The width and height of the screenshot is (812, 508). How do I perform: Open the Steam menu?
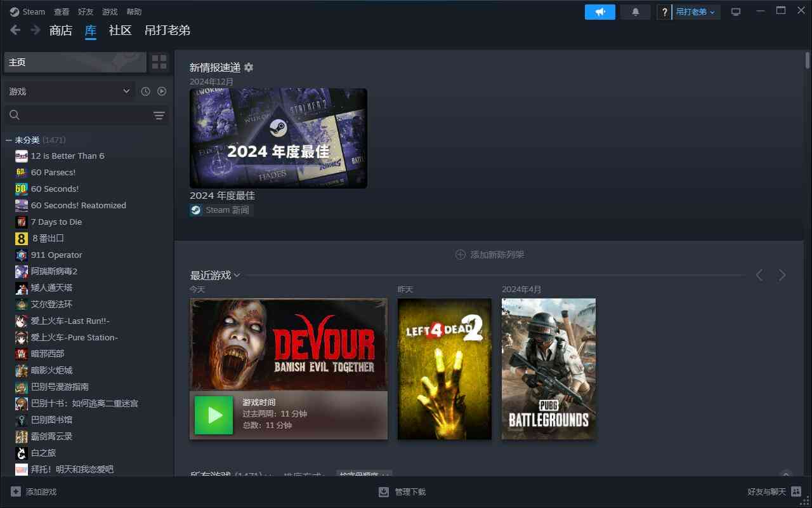pos(34,12)
